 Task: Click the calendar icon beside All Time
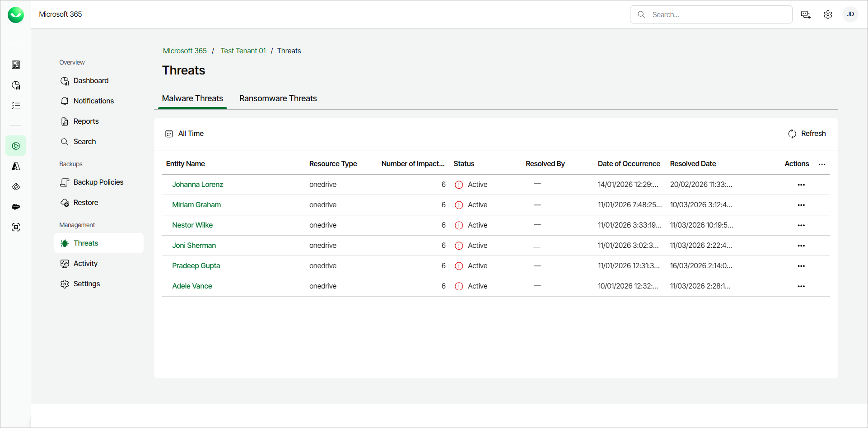[169, 134]
